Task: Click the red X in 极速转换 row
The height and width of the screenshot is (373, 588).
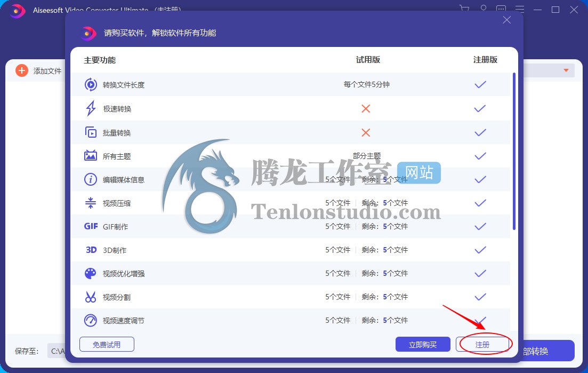Action: tap(366, 108)
